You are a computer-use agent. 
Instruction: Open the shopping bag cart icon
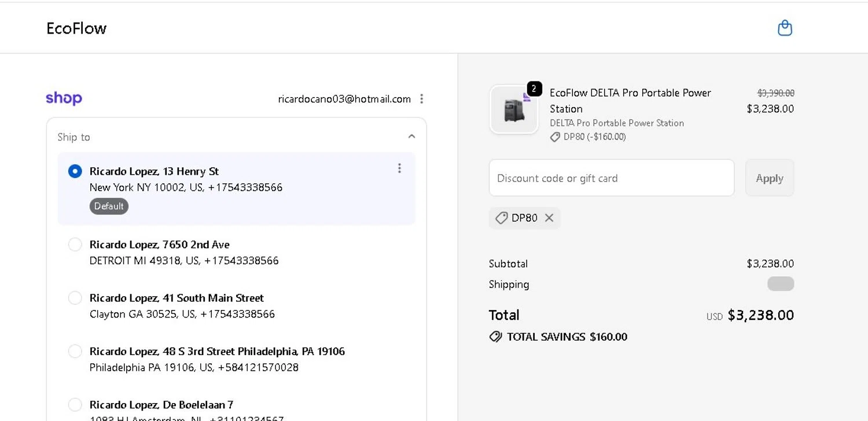point(785,28)
